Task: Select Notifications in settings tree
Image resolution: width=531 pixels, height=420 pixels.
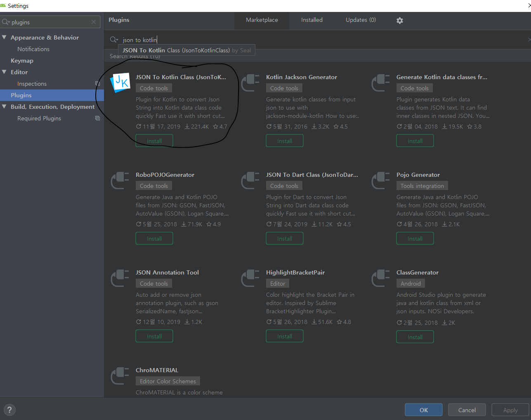Action: point(33,49)
